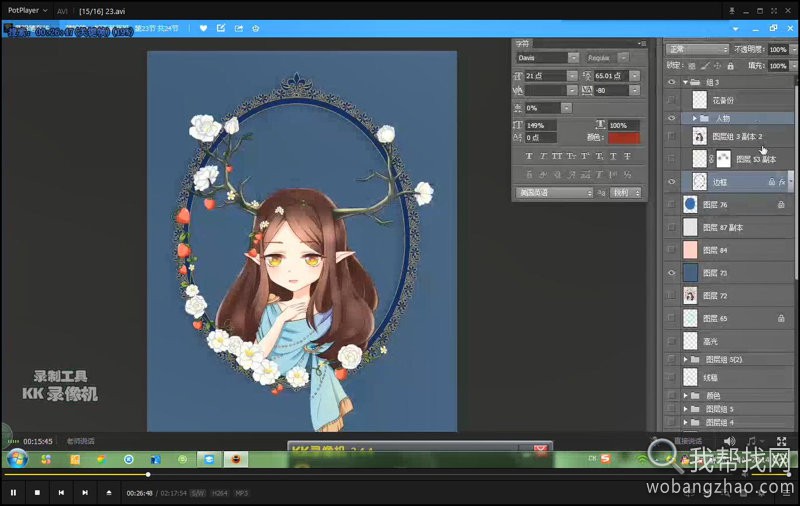The height and width of the screenshot is (506, 800).
Task: Click the horizontal scale 100% field
Action: (623, 125)
